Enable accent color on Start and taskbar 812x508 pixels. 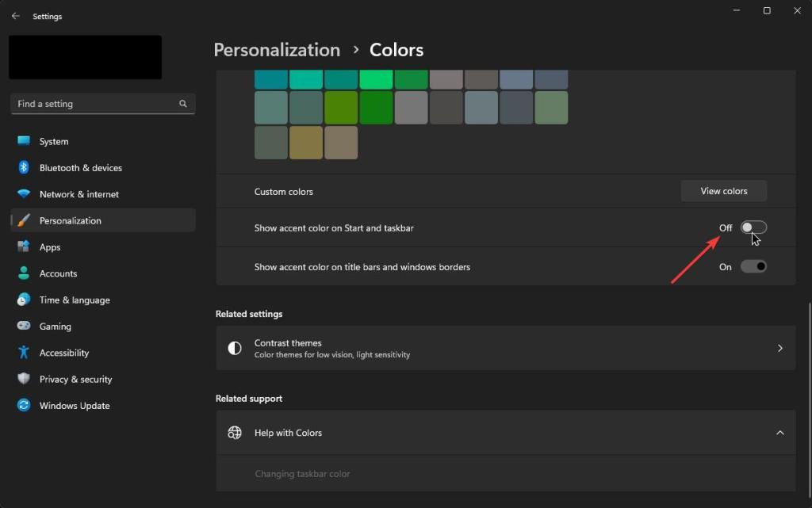point(753,227)
